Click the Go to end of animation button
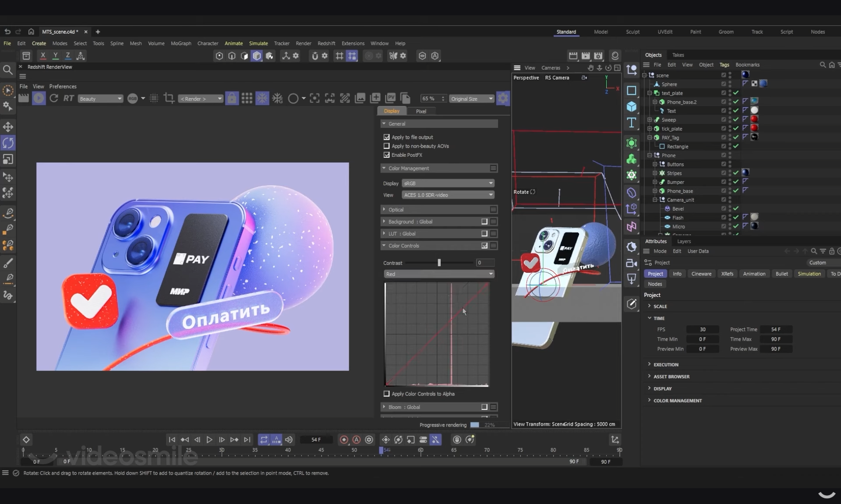 tap(247, 440)
